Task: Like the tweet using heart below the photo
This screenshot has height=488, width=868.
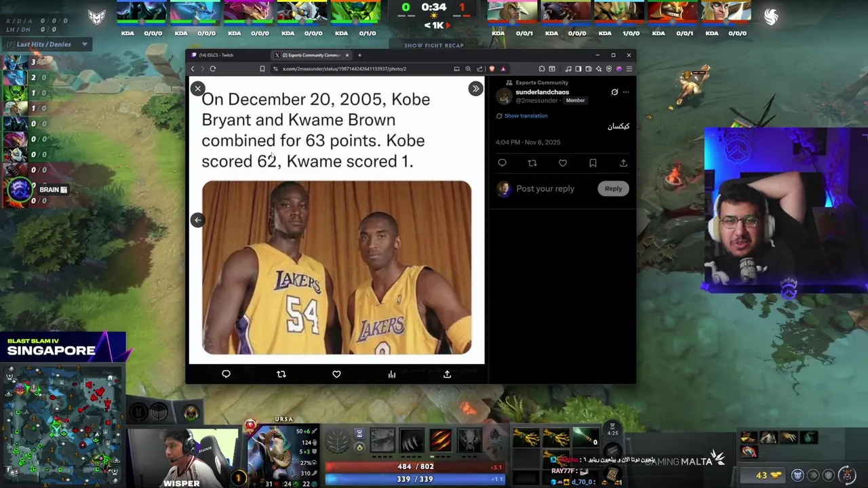Action: tap(336, 374)
